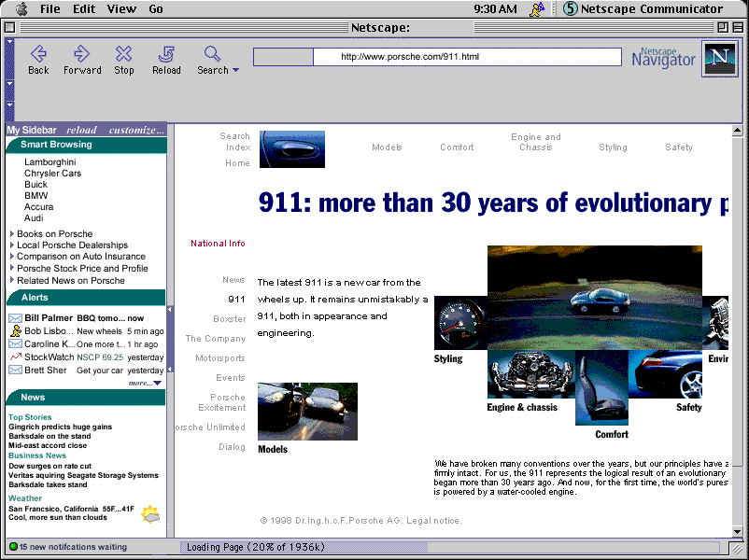Click the Netscape Communicator application menu icon
The height and width of the screenshot is (560, 749).
tap(571, 8)
